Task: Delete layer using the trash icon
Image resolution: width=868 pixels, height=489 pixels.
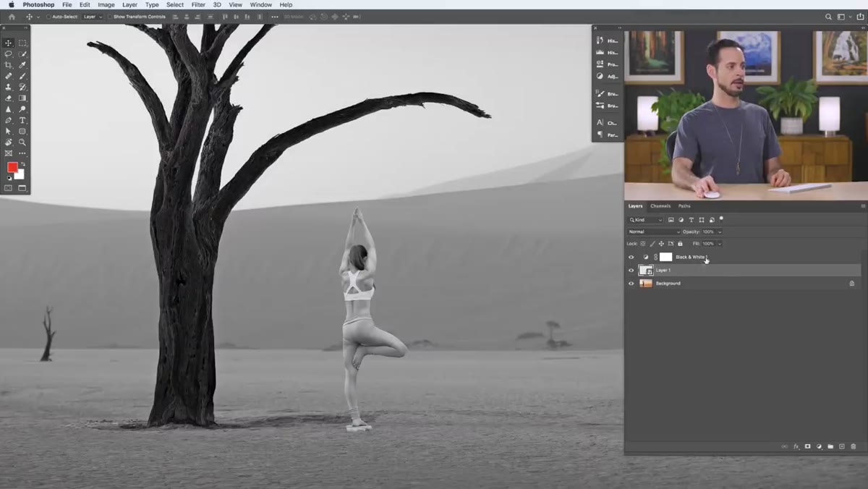Action: point(854,447)
